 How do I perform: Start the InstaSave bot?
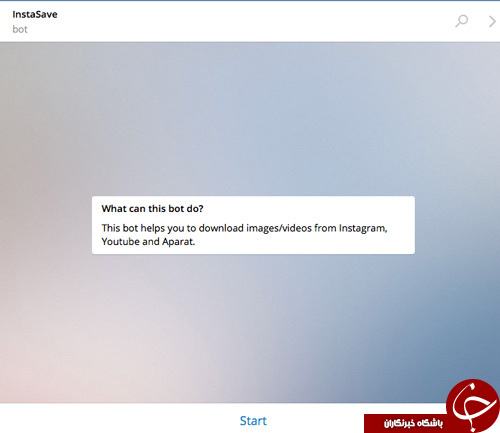point(253,421)
